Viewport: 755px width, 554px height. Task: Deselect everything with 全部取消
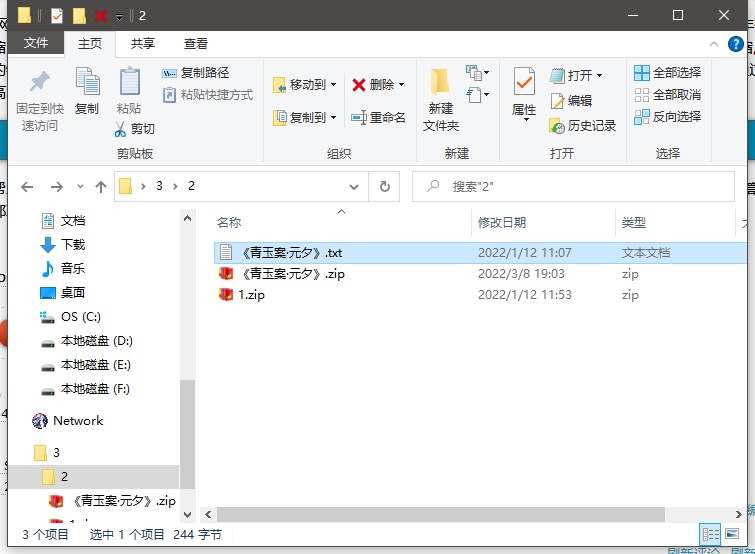tap(667, 95)
